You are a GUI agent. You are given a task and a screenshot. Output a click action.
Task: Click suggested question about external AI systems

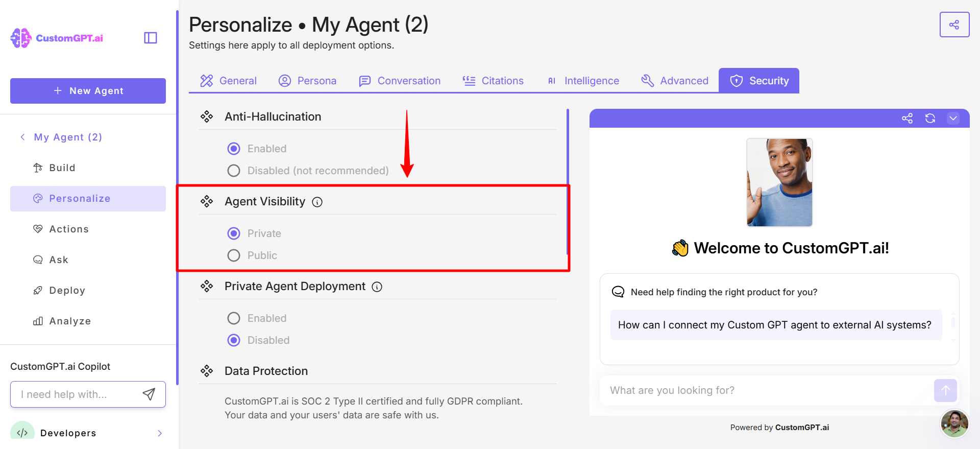[776, 325]
